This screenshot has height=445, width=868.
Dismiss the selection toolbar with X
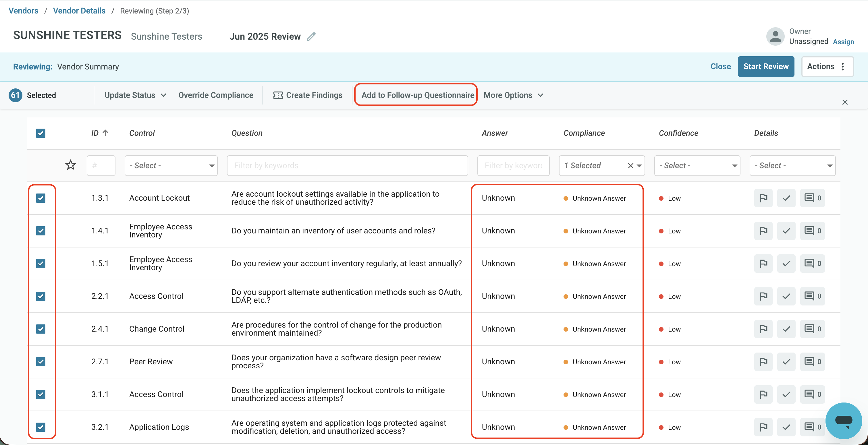click(x=844, y=102)
